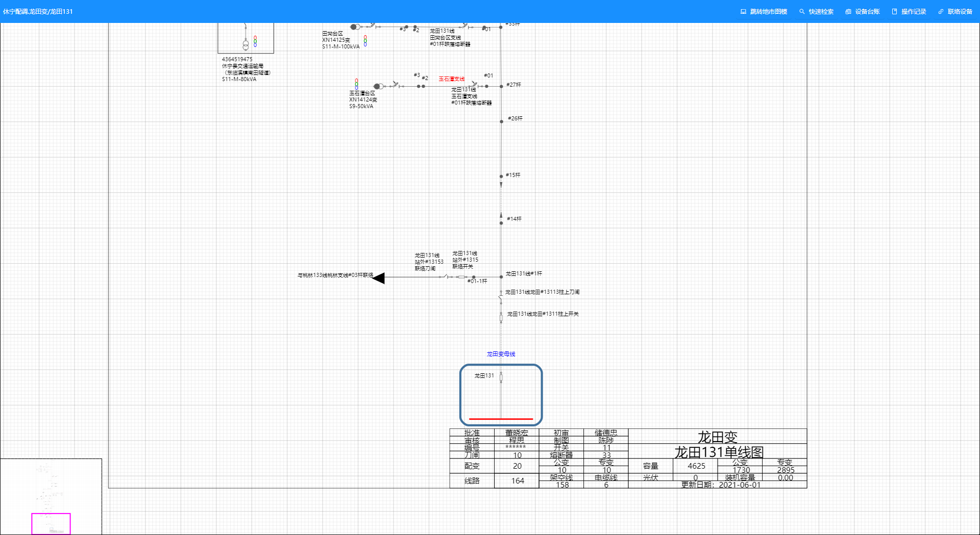This screenshot has width=980, height=535.
Task: Select phase indicator circles beside 玉石潭台区
Action: [356, 84]
